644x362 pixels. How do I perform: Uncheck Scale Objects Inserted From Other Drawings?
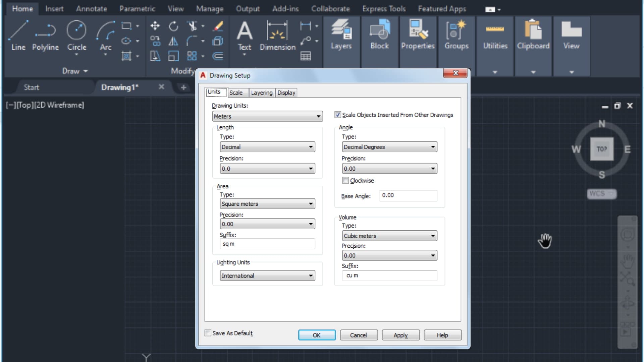(338, 115)
